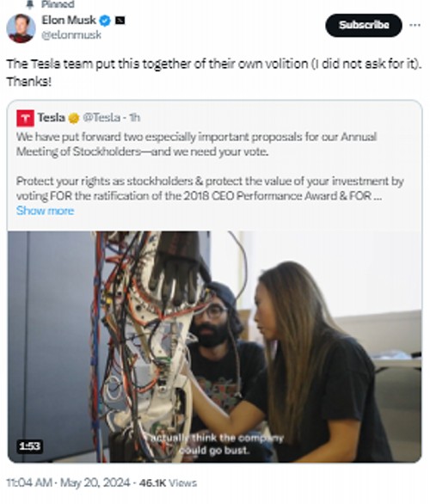Click the main tweet text about Tesla team
430x504 pixels.
click(214, 72)
